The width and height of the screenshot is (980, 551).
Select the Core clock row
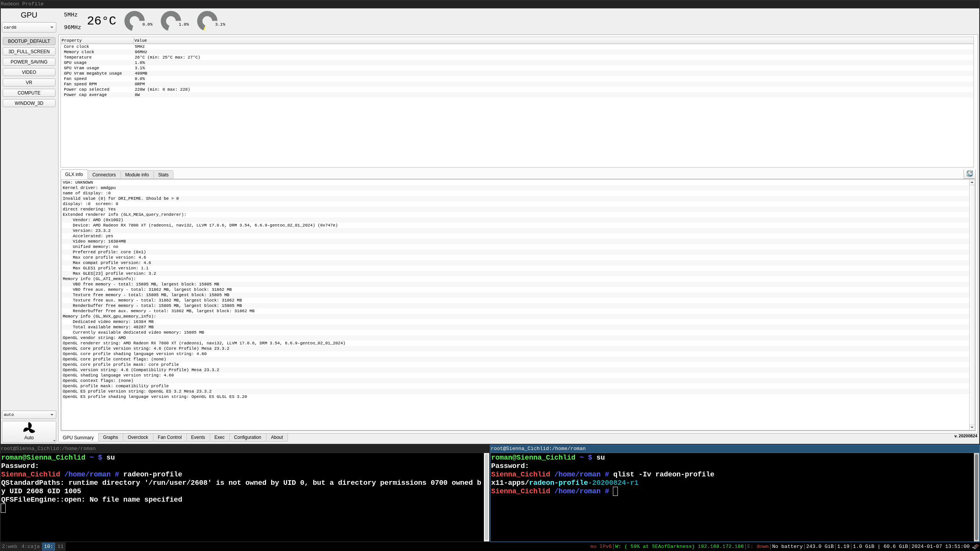pyautogui.click(x=517, y=46)
